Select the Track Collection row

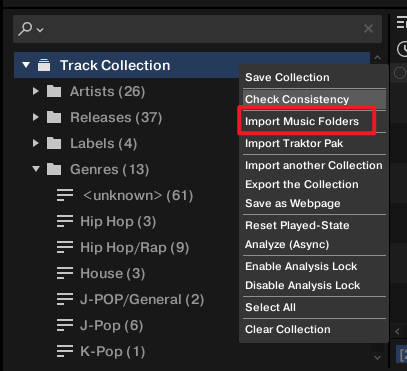click(192, 65)
